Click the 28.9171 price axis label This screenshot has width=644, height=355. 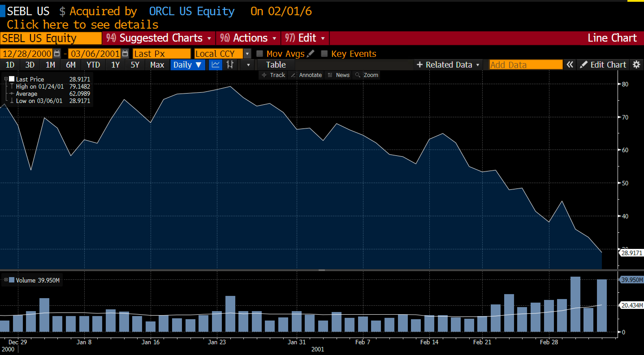point(631,253)
